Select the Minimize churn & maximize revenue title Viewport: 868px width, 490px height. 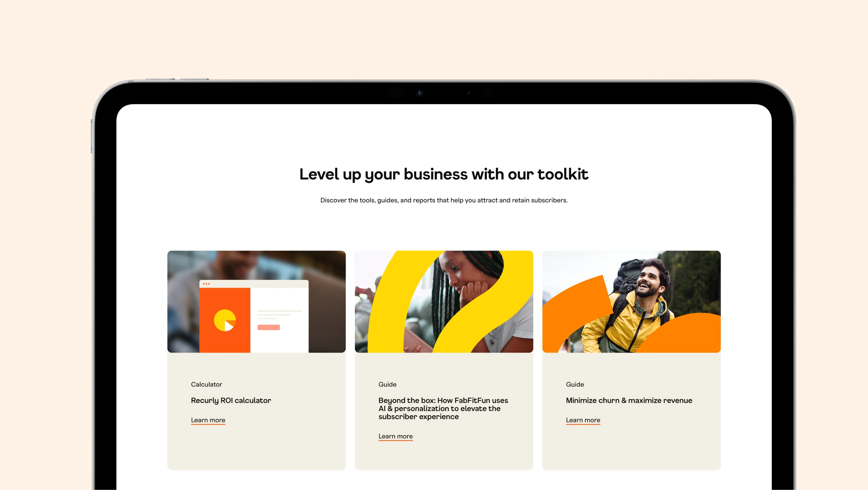pyautogui.click(x=629, y=400)
